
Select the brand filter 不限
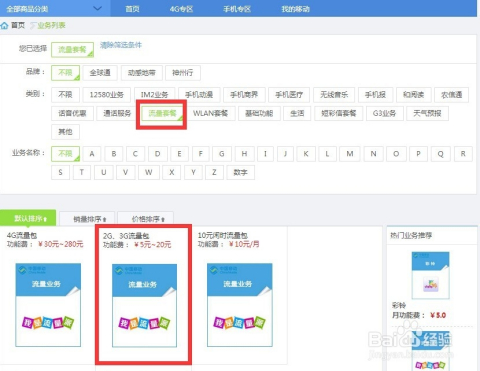tap(65, 72)
